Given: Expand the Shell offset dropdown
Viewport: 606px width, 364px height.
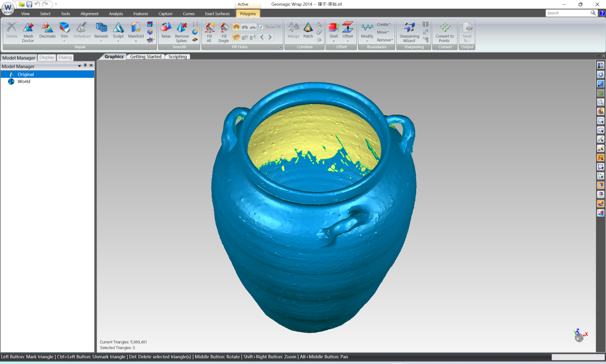Looking at the screenshot, I should pyautogui.click(x=333, y=42).
